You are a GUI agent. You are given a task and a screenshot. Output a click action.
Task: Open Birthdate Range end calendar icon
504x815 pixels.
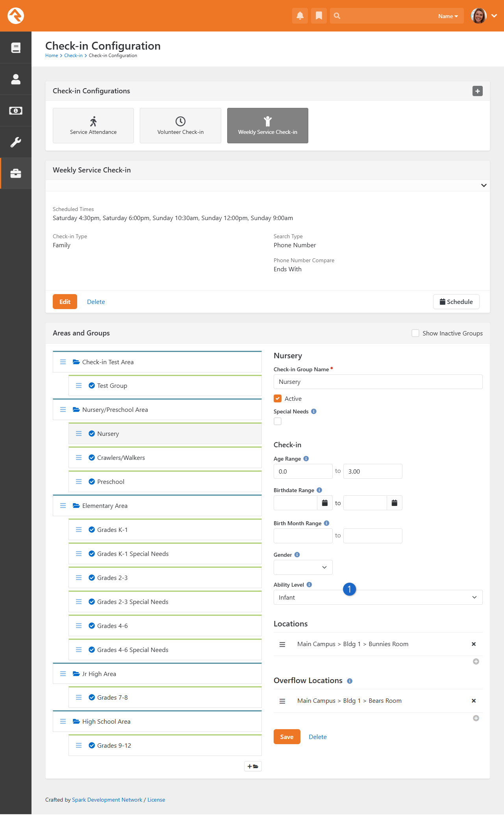click(395, 503)
